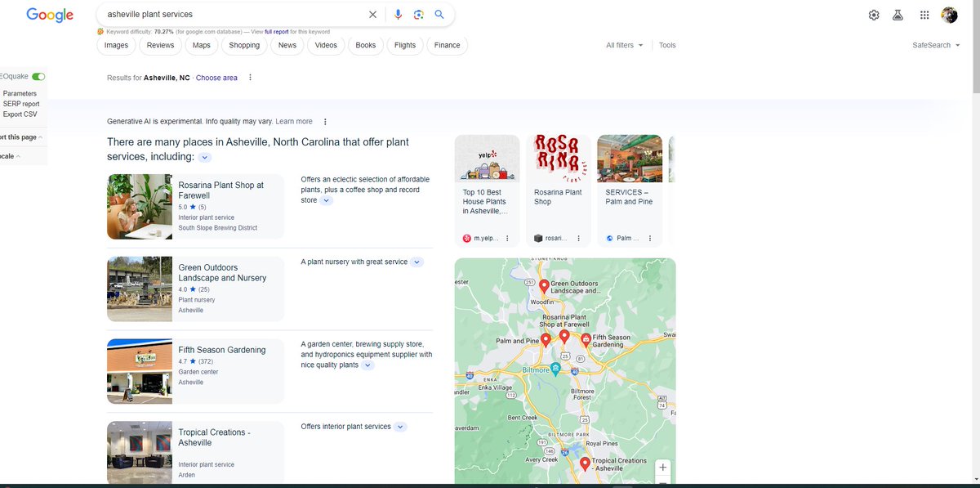Click Export CSV link

click(x=20, y=114)
